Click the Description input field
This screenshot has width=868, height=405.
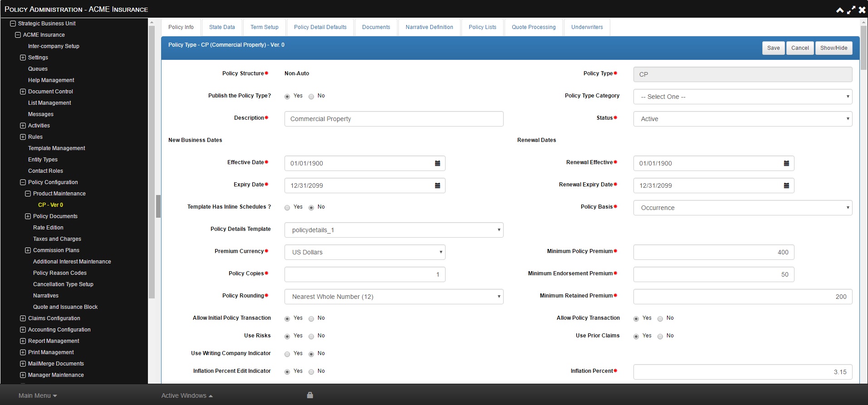pos(394,119)
